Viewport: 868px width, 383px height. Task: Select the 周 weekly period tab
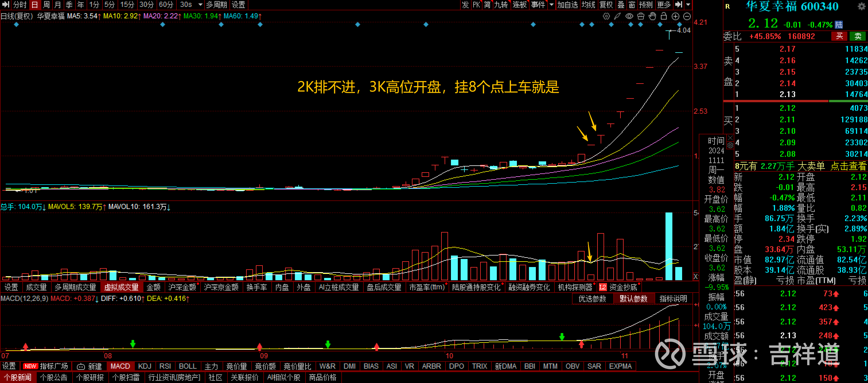point(46,5)
